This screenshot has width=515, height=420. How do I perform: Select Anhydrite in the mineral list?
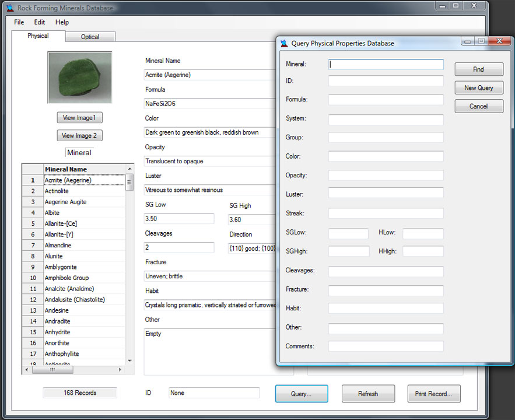pos(58,332)
